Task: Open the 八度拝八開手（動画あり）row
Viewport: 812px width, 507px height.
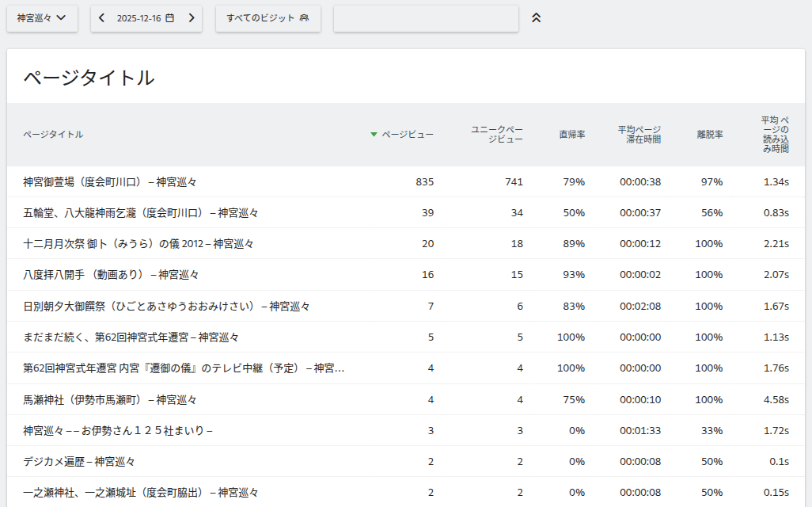Action: [x=111, y=275]
